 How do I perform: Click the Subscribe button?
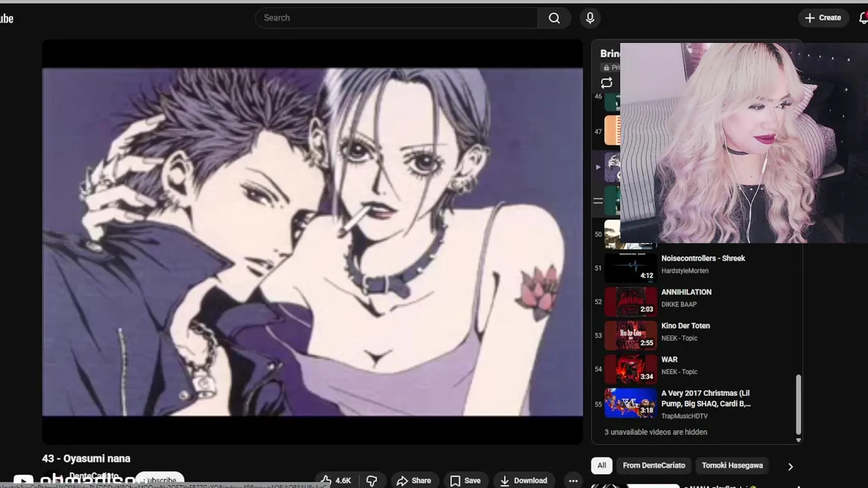point(160,480)
